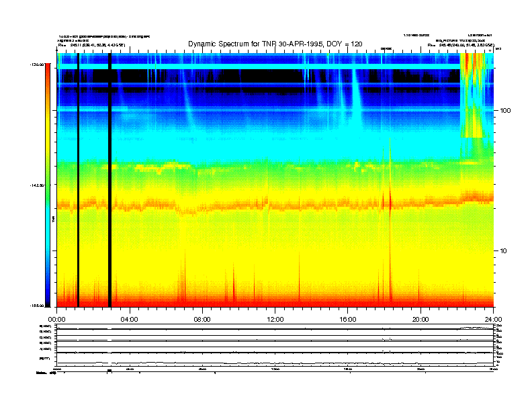The image size is (532, 411).
Task: Click the 00:00 time axis label
Action: [56, 320]
